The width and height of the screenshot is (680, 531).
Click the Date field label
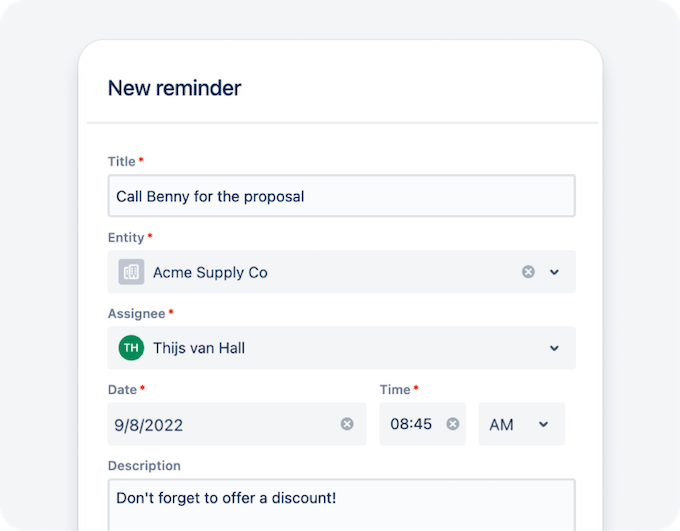coord(123,389)
